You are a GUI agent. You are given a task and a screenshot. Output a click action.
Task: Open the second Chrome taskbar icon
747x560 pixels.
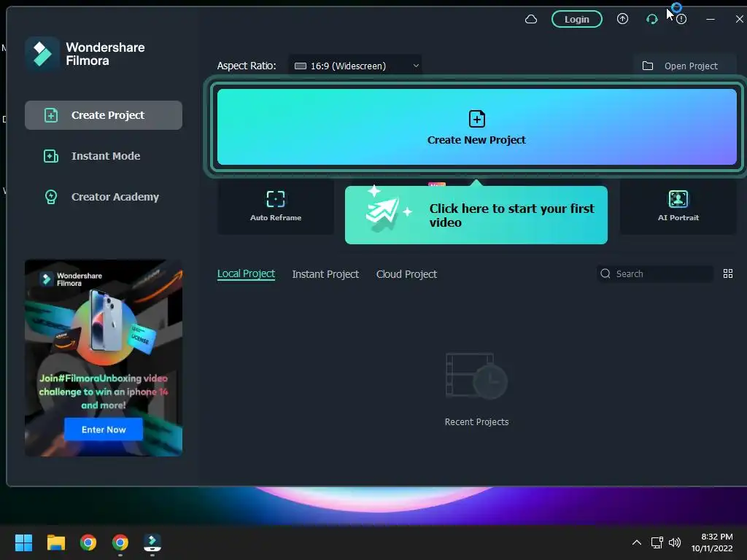tap(120, 542)
